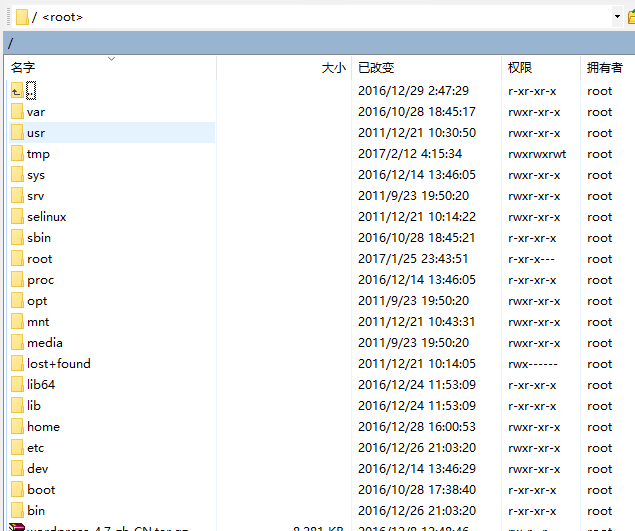Select the media folder entry
The image size is (635, 531).
(44, 343)
